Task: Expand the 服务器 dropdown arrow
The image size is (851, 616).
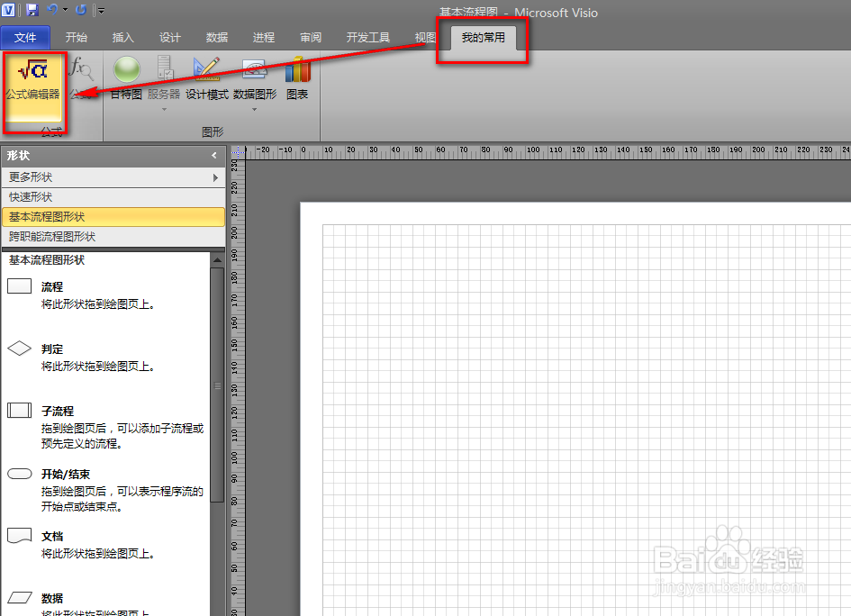Action: (164, 110)
